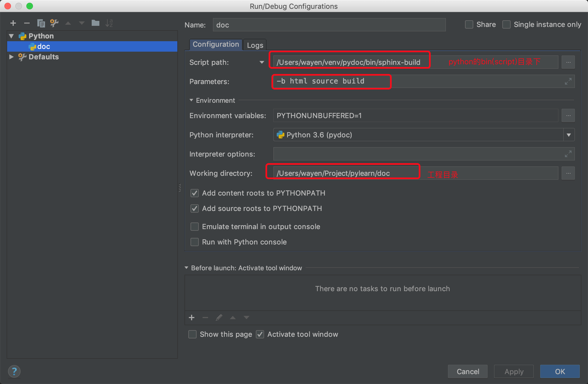The image size is (588, 384).
Task: Open the Script path type dropdown
Action: [x=262, y=62]
